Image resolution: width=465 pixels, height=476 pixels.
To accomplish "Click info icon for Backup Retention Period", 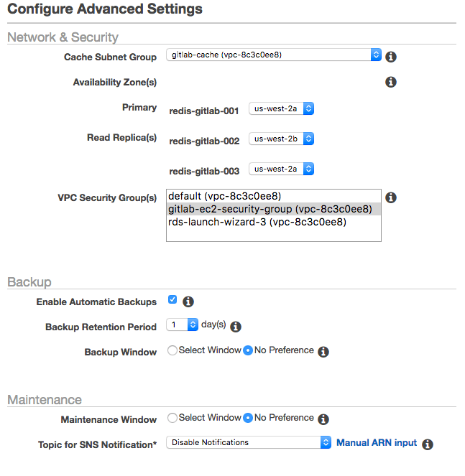I will click(236, 327).
